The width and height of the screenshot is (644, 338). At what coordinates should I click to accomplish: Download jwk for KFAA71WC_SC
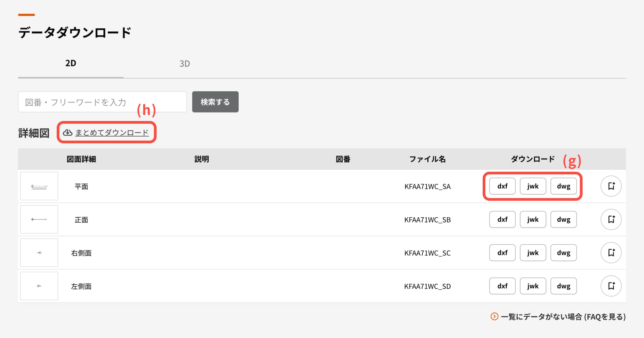click(x=533, y=253)
